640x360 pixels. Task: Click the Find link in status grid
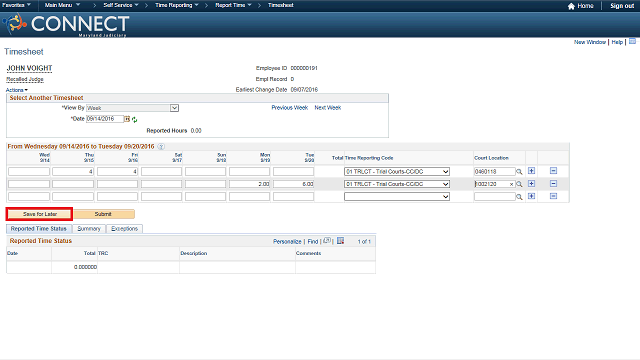tap(313, 242)
